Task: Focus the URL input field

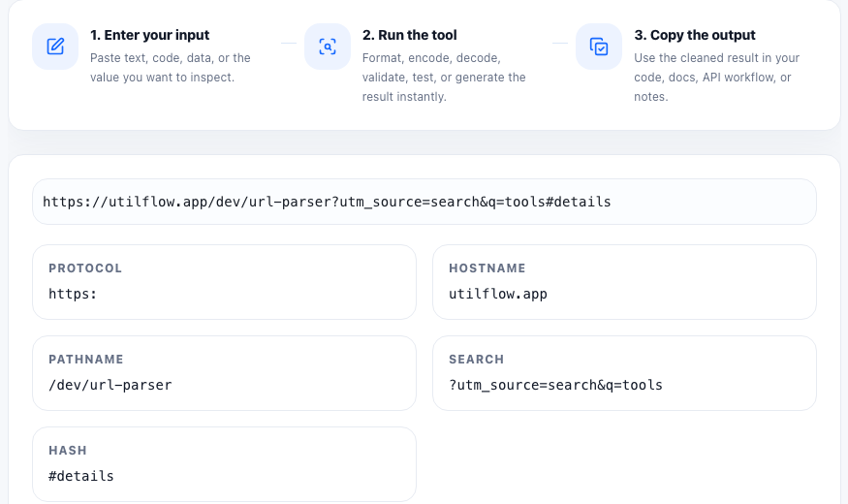Action: [x=424, y=202]
